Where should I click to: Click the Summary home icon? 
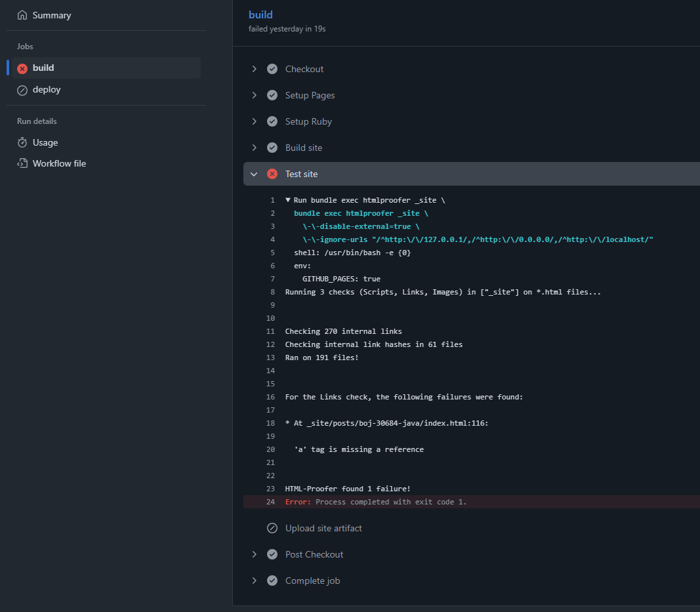point(22,15)
